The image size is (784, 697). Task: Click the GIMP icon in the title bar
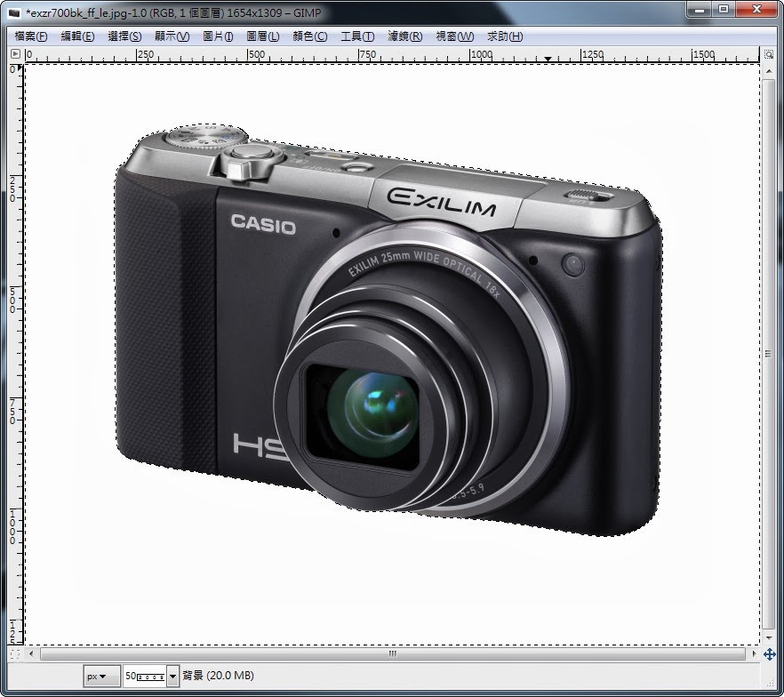[14, 13]
